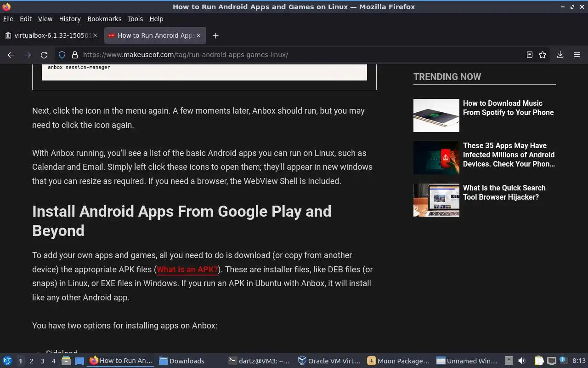Screen dimensions: 588x368
Task: Show site security info via padlock
Action: tap(74, 55)
